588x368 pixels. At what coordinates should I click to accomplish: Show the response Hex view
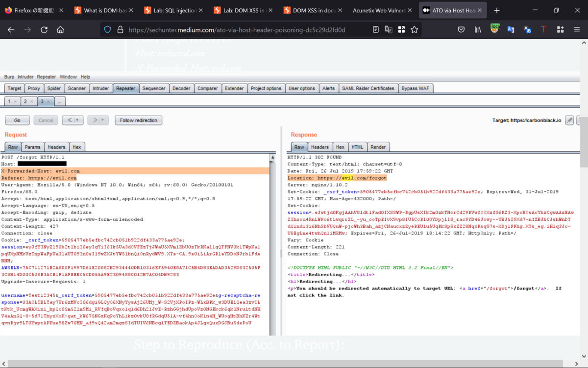click(x=340, y=147)
